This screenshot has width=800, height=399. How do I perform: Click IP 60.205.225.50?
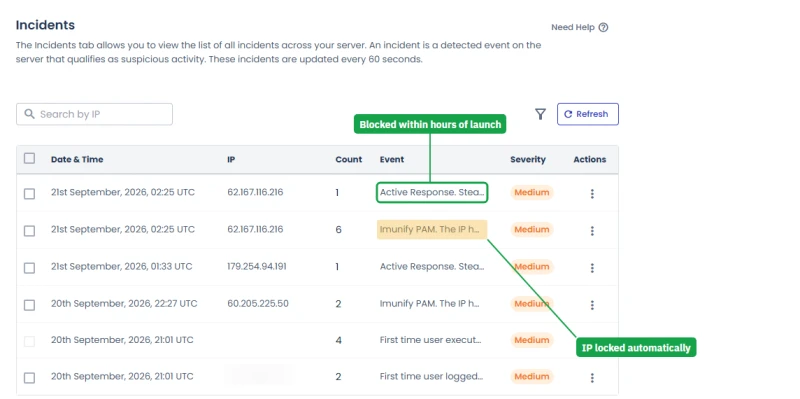pos(258,304)
